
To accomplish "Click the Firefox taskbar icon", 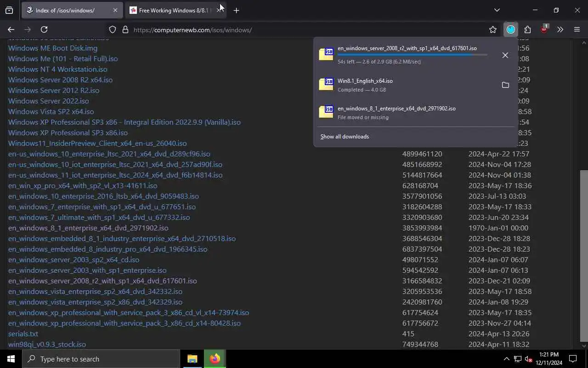I will pos(215,359).
